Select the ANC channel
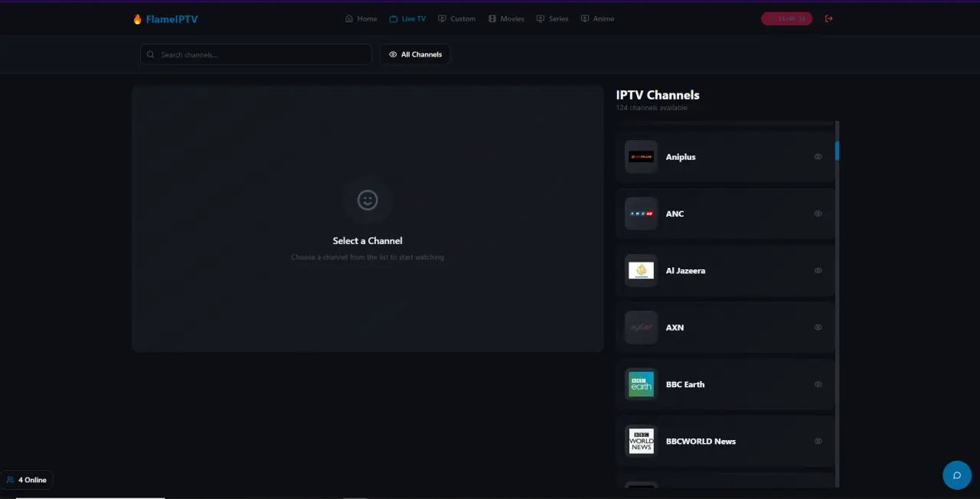This screenshot has height=499, width=980. 725,214
